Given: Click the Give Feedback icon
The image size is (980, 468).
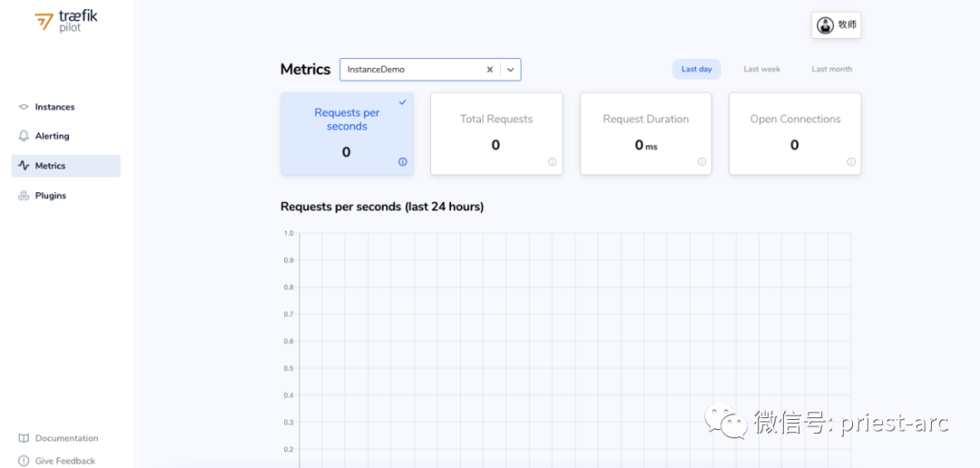Looking at the screenshot, I should coord(24,461).
